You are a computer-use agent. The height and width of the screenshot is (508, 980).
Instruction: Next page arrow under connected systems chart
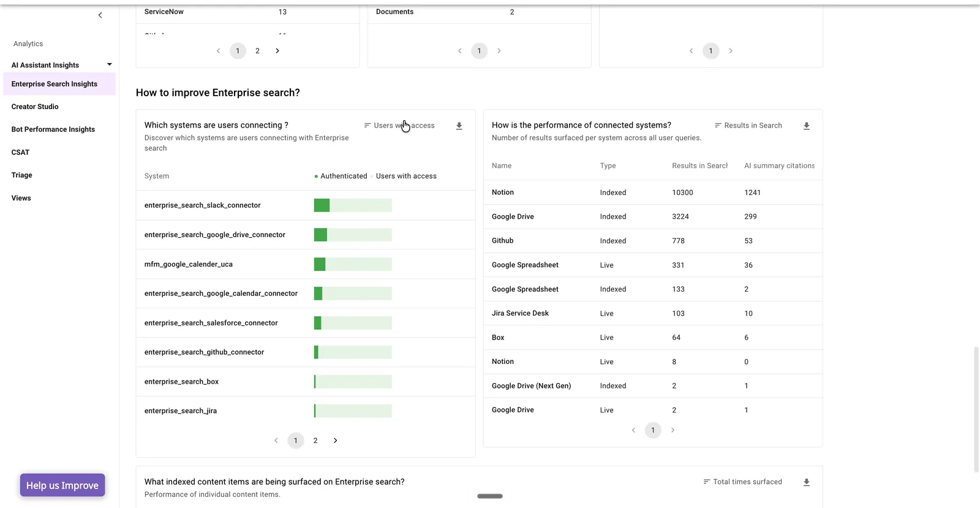pyautogui.click(x=336, y=441)
